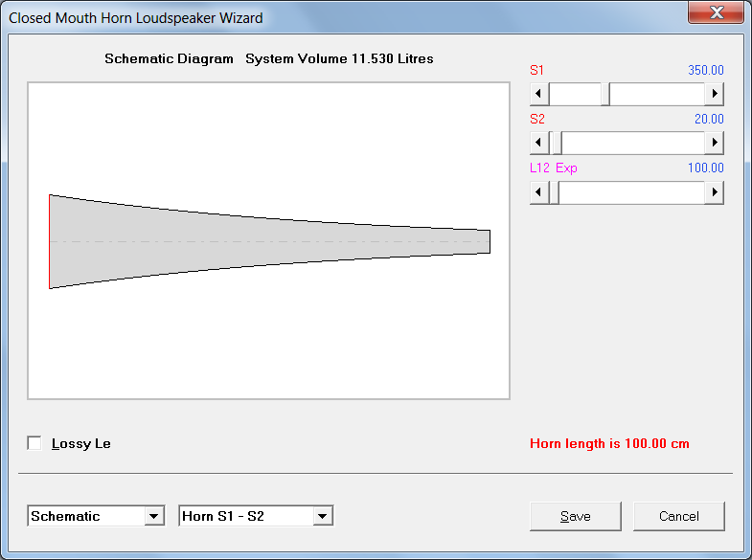
Task: Decrease S2 with the left arrow
Action: (x=539, y=143)
